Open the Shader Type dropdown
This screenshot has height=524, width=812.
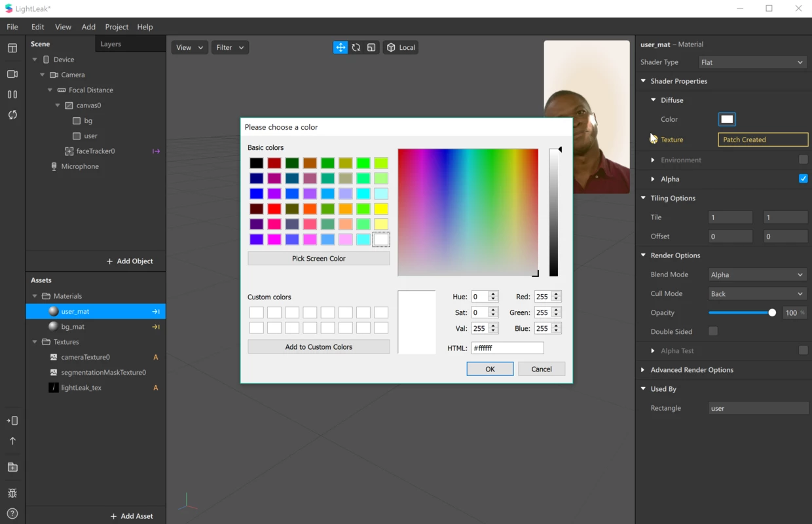(752, 62)
